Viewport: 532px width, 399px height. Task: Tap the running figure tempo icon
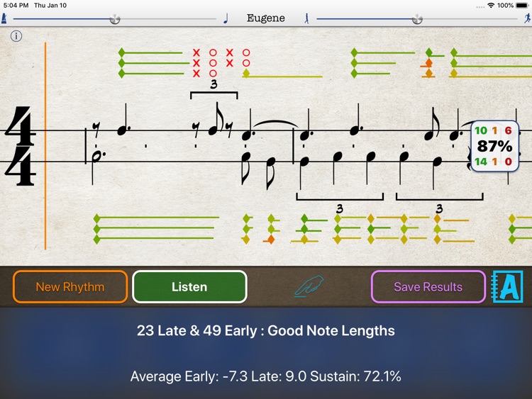(527, 18)
